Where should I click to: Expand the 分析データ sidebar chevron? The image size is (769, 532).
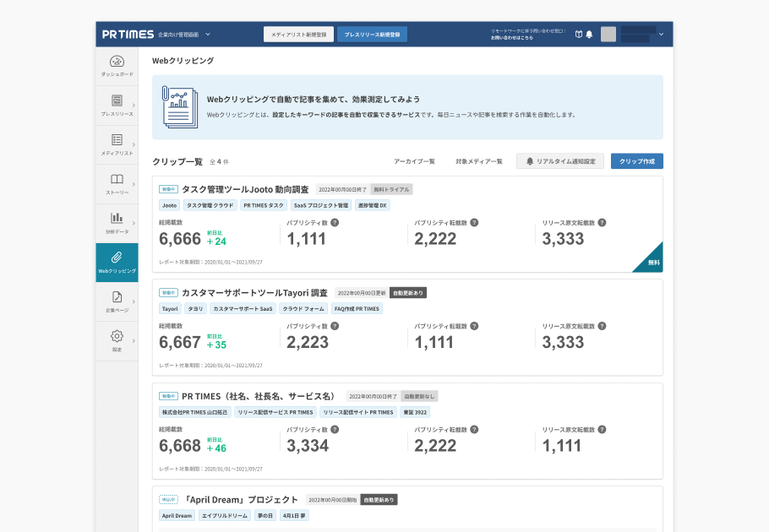[x=134, y=224]
